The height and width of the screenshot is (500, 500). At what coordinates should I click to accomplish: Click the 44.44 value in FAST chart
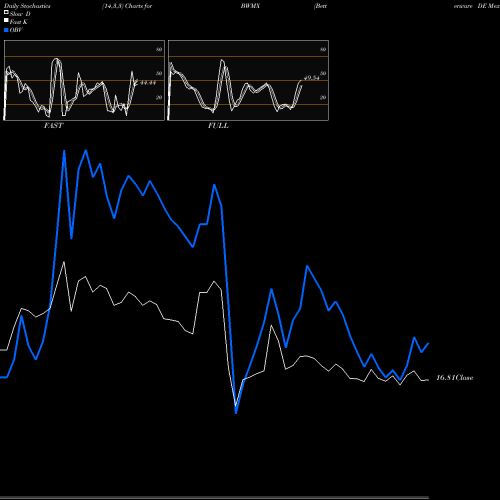[148, 83]
